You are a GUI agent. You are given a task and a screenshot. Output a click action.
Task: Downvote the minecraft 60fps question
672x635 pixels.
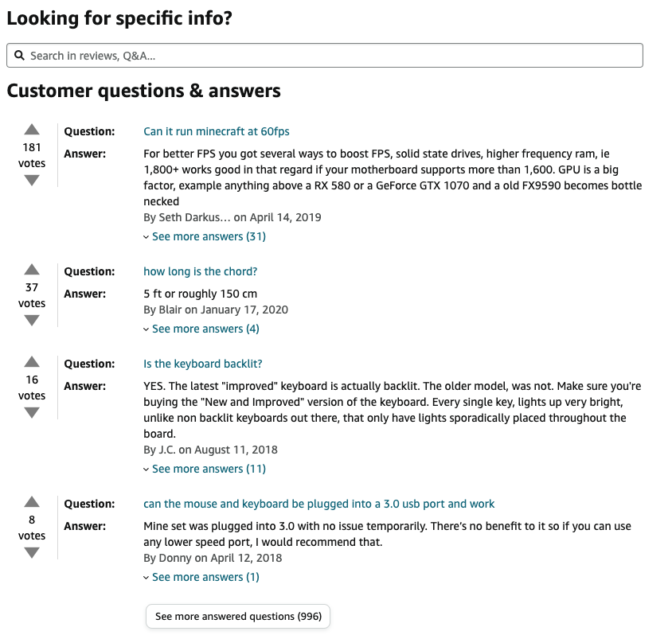[31, 181]
